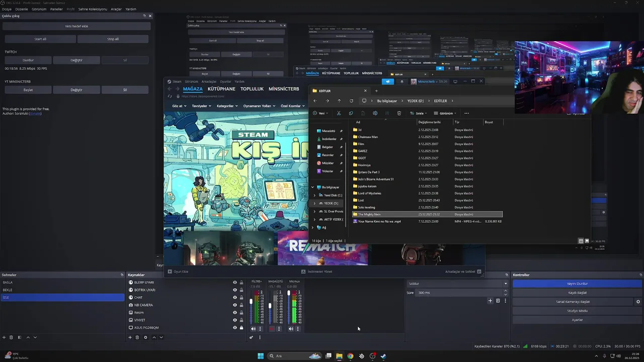Hide the CHAT source
The height and width of the screenshot is (362, 644).
(x=234, y=298)
